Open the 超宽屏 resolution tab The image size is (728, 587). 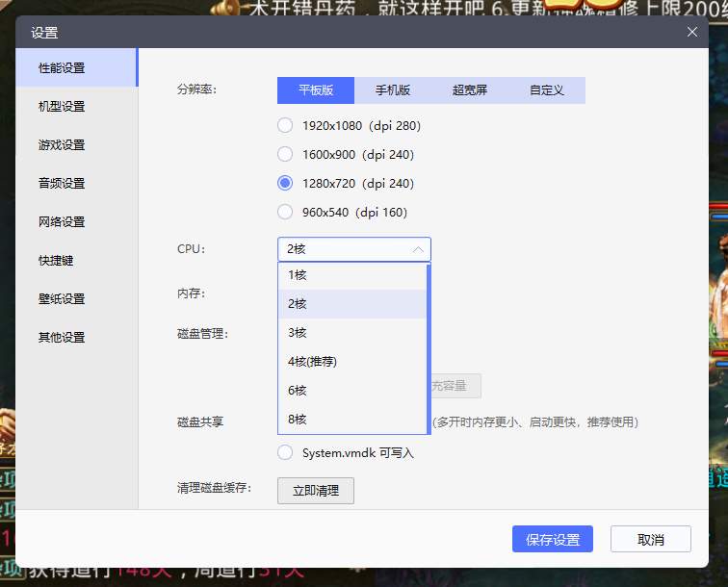[470, 90]
